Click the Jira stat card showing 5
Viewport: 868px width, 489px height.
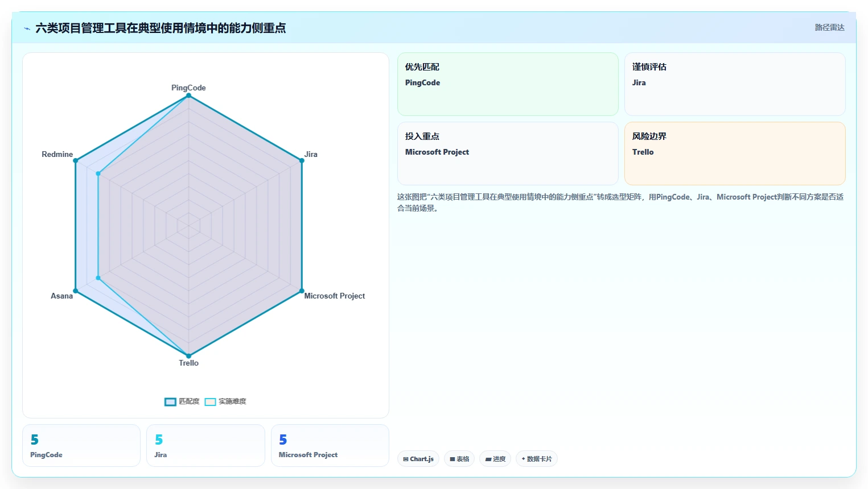click(205, 446)
